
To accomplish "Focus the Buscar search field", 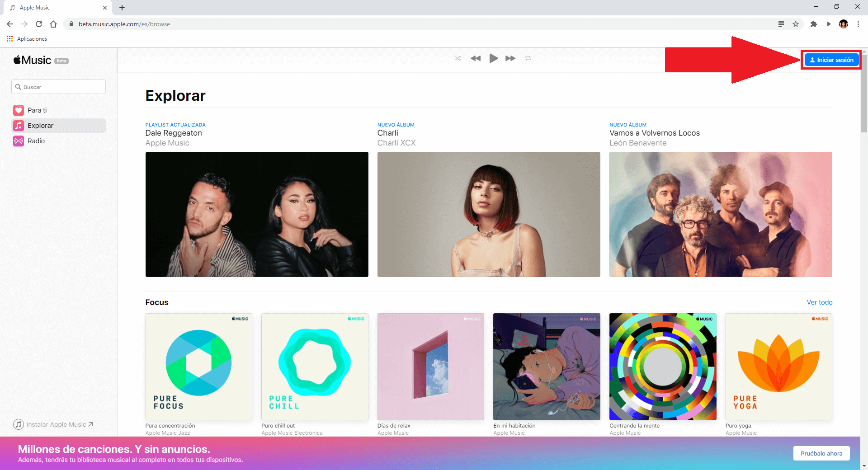I will (58, 87).
